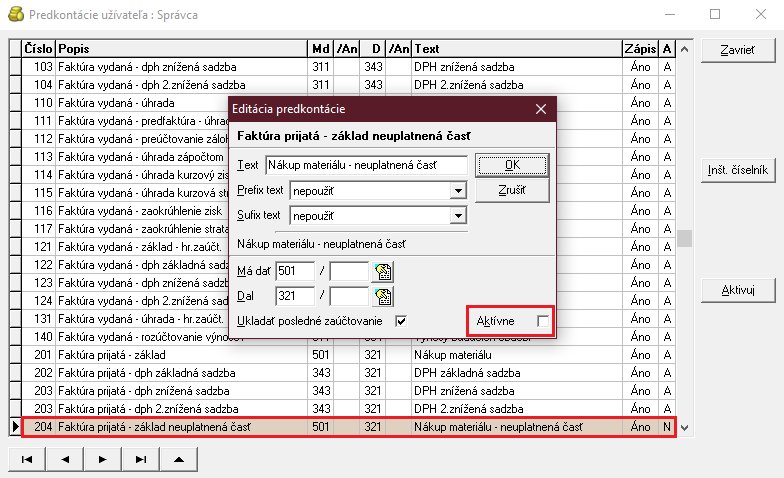
Task: Open account lookup next to Dal
Action: (383, 296)
